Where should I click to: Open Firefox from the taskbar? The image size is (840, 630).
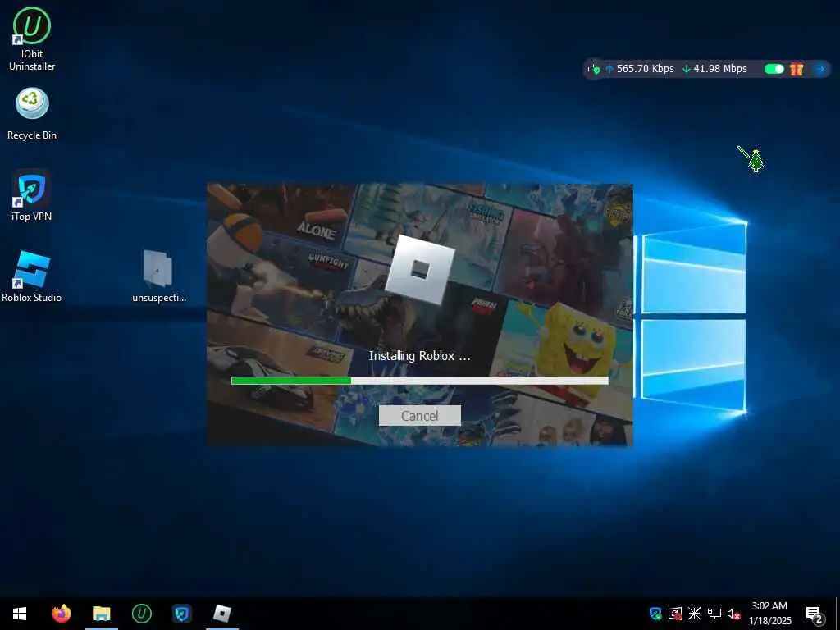(61, 614)
